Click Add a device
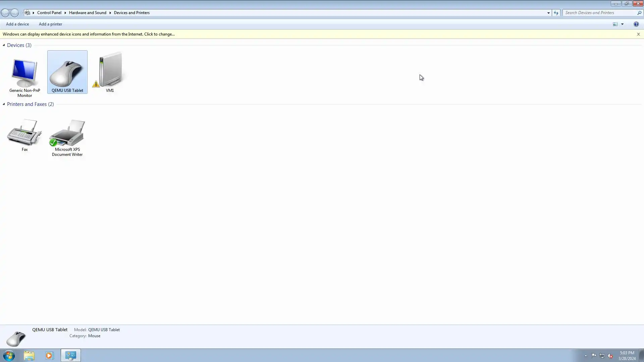 17,24
